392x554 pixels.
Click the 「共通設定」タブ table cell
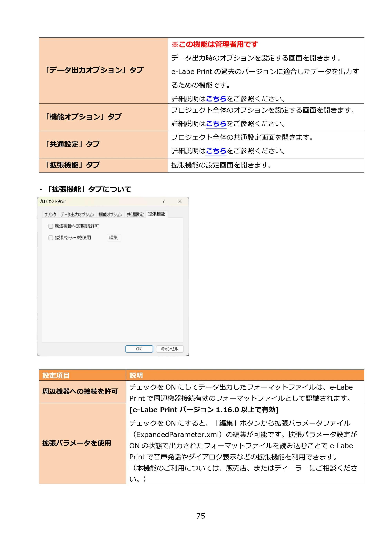[x=103, y=145]
